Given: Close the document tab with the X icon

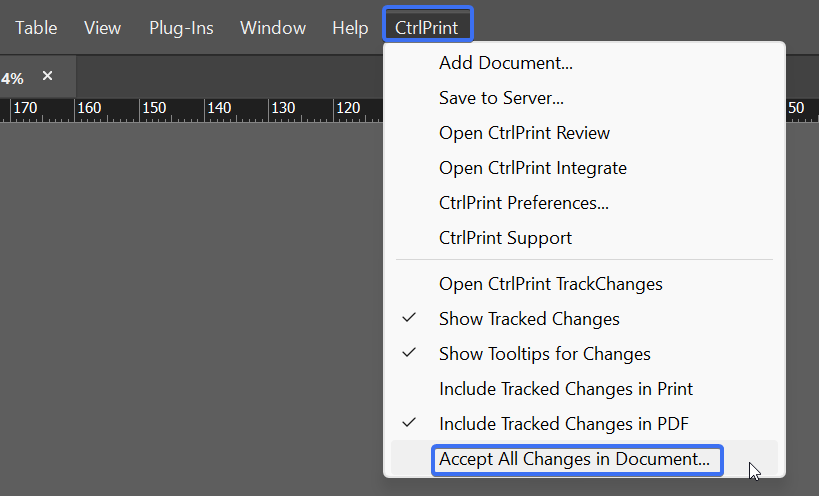Looking at the screenshot, I should (x=48, y=76).
